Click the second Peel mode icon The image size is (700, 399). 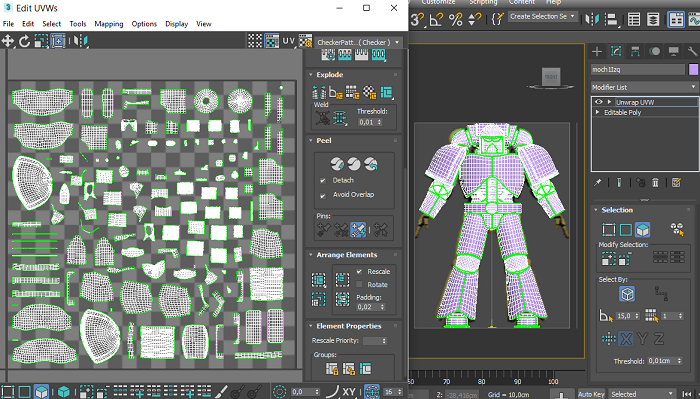pos(354,164)
